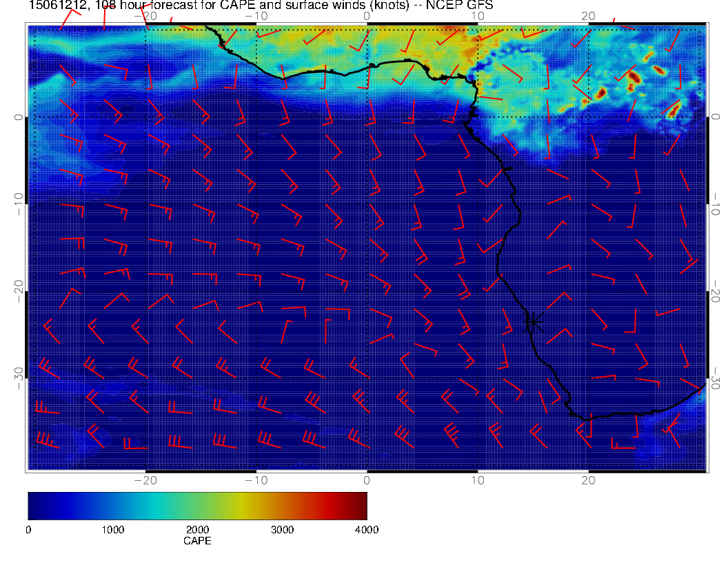Click the "0" tick label under the colorbar
Image resolution: width=728 pixels, height=563 pixels.
[x=28, y=530]
